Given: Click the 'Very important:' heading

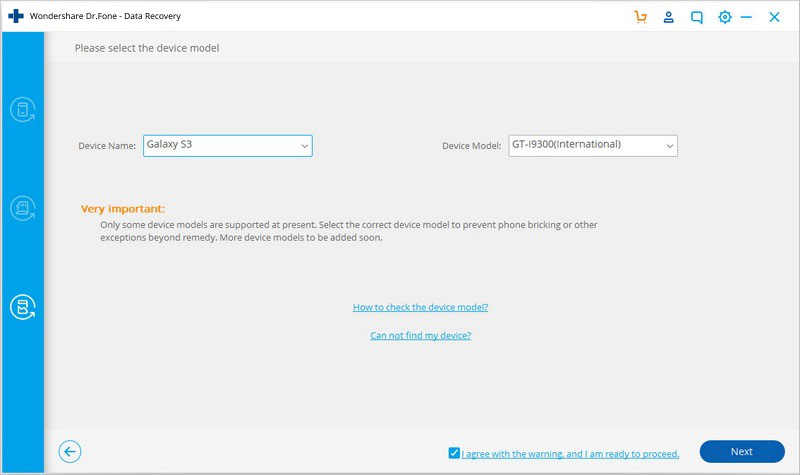Looking at the screenshot, I should pos(123,209).
